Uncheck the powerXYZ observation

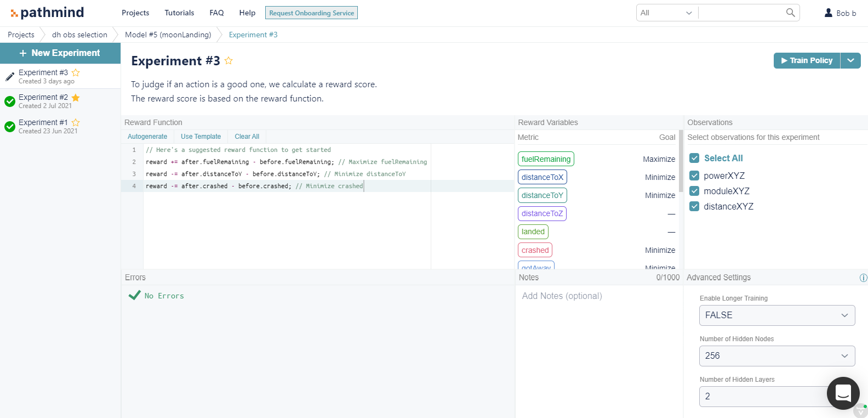pyautogui.click(x=694, y=176)
